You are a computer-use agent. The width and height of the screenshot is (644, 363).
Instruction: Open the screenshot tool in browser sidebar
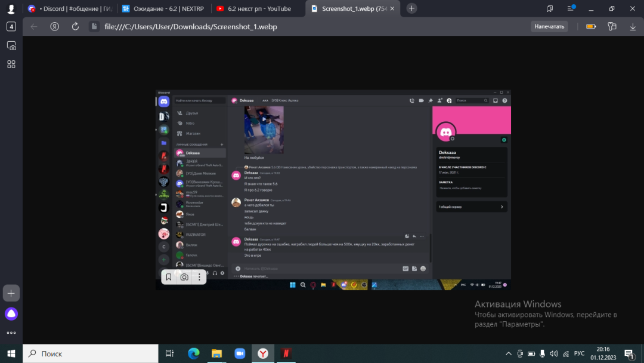pos(11,45)
